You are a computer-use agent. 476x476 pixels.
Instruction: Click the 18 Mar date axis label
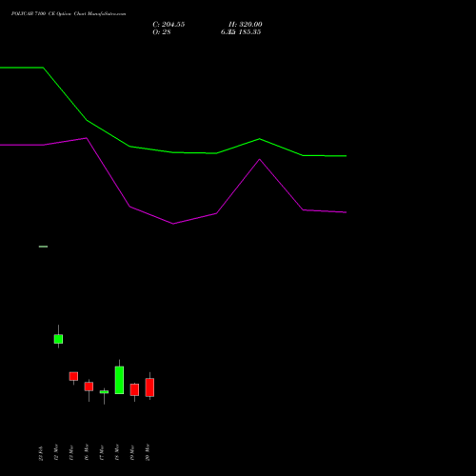117,452
